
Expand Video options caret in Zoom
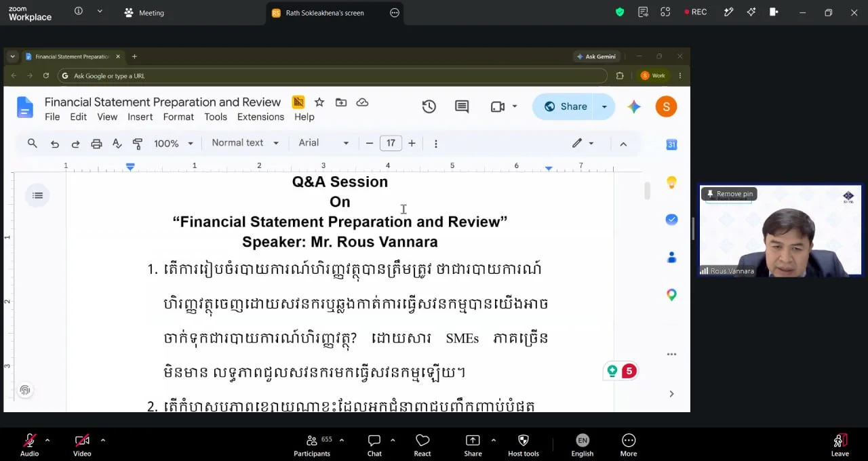(102, 440)
